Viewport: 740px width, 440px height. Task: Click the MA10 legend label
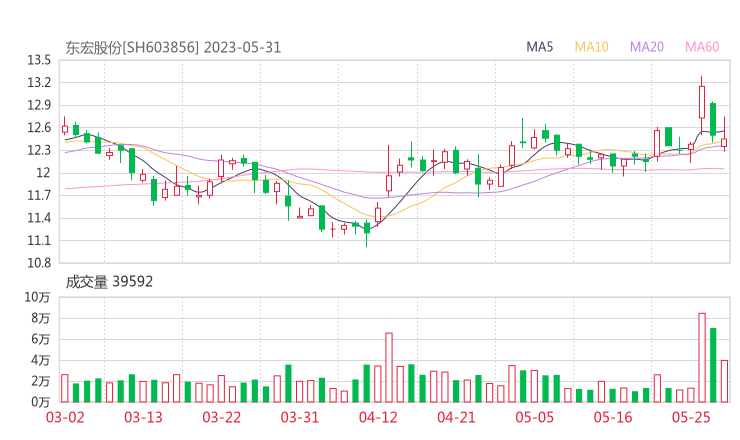point(591,47)
